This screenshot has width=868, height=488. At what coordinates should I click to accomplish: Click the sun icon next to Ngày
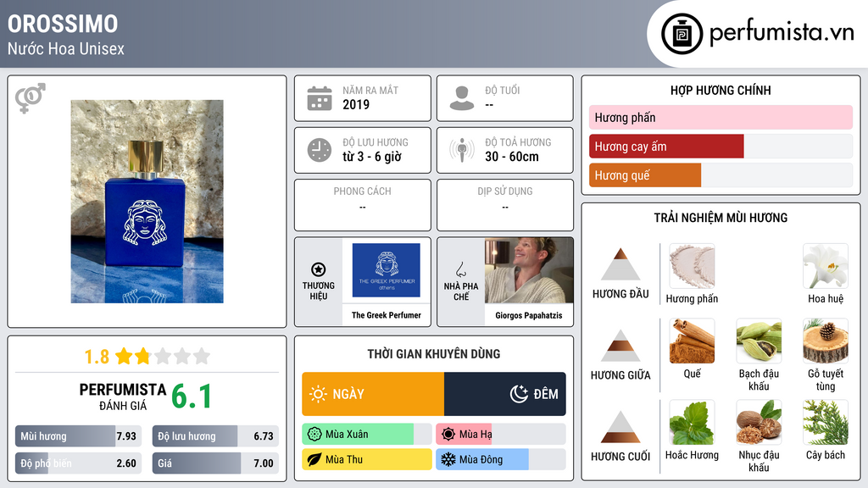318,394
